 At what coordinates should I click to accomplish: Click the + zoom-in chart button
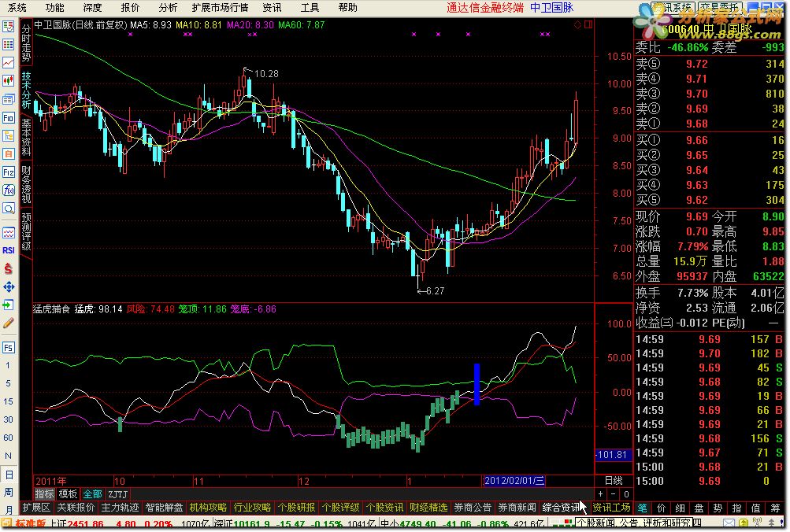600,494
